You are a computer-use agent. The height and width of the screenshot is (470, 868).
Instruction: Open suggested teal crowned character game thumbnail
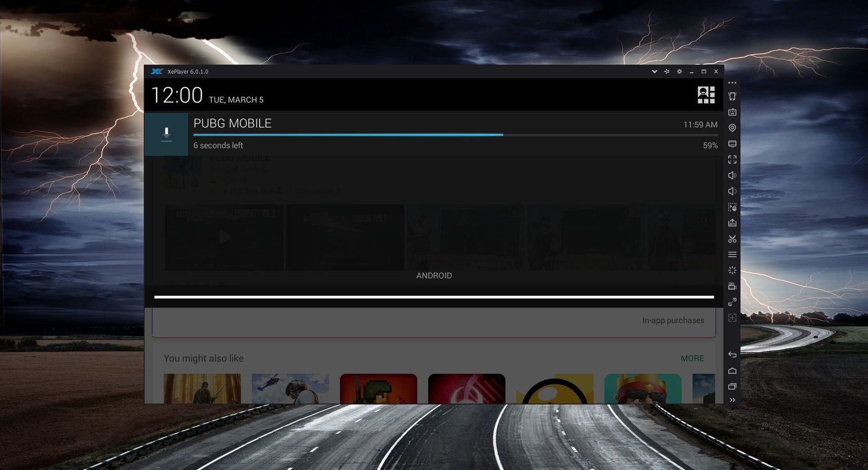[x=643, y=388]
